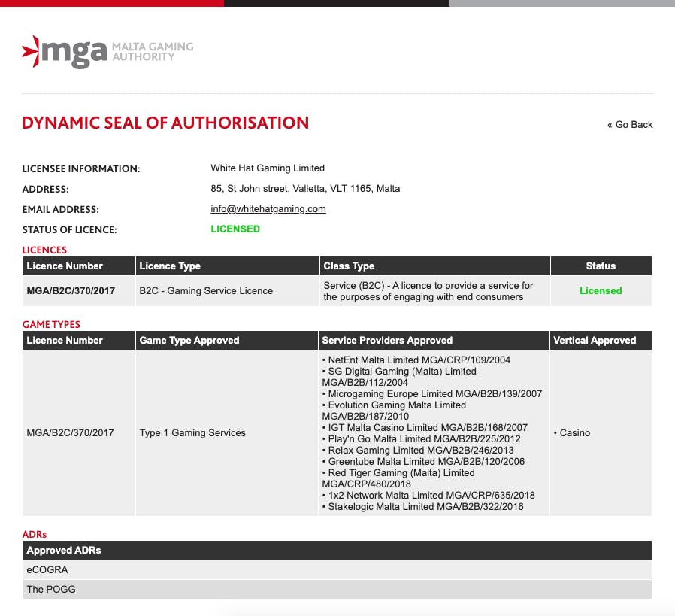Image resolution: width=675 pixels, height=616 pixels.
Task: Follow the « Go Back link
Action: point(630,125)
